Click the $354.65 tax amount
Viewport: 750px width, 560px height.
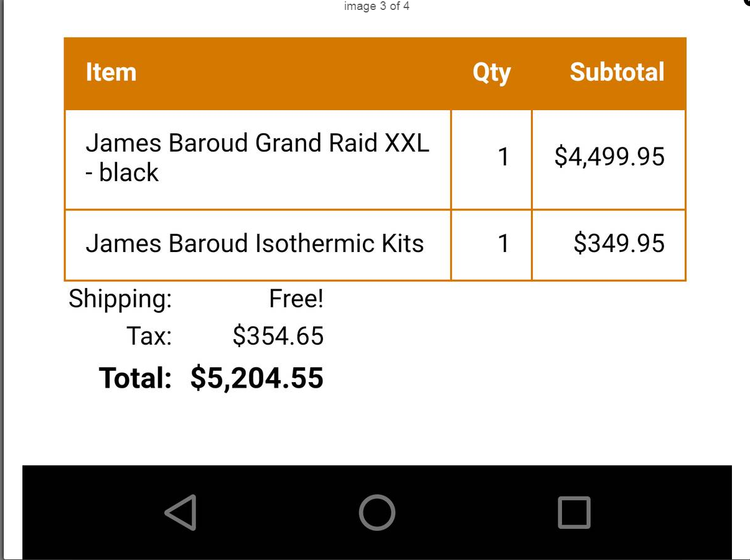[278, 336]
